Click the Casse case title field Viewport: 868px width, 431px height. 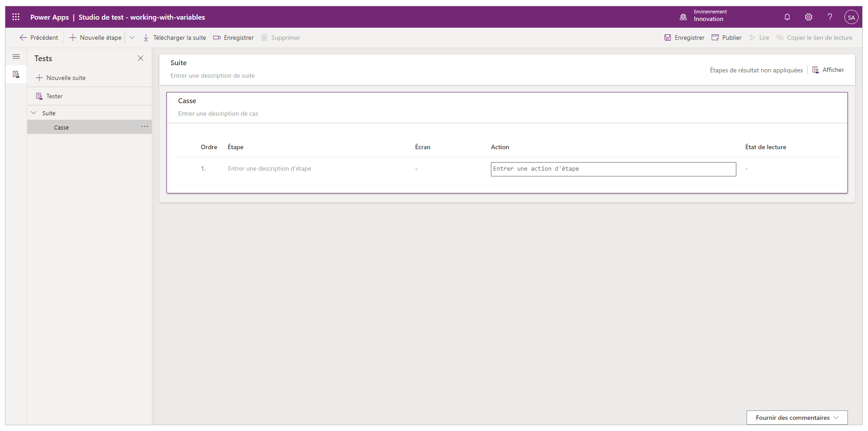coord(187,101)
